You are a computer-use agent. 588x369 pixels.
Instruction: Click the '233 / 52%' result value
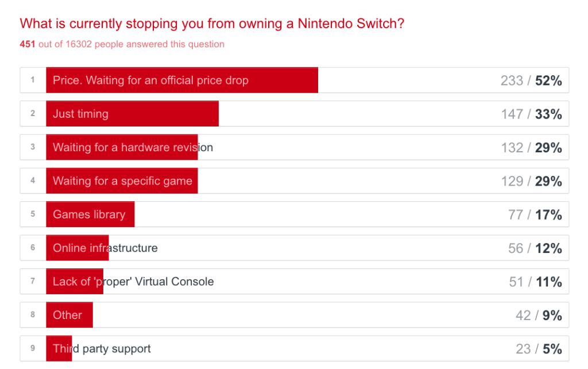(x=531, y=81)
